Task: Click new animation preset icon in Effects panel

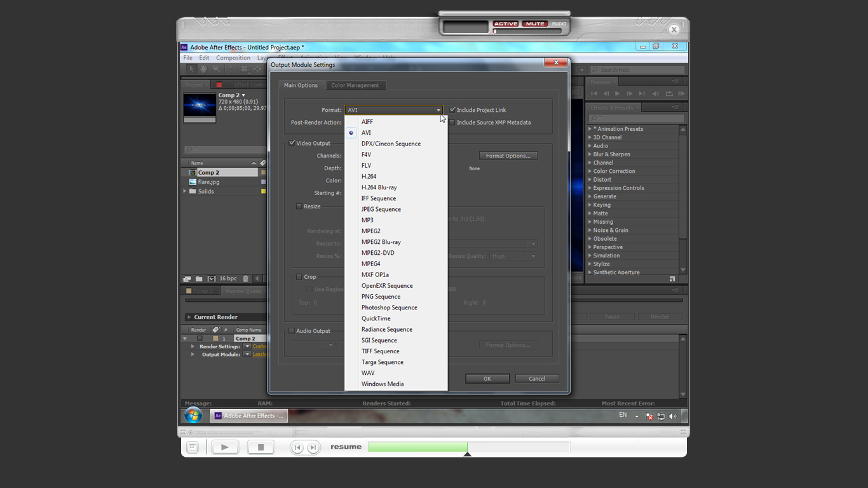Action: [x=672, y=278]
